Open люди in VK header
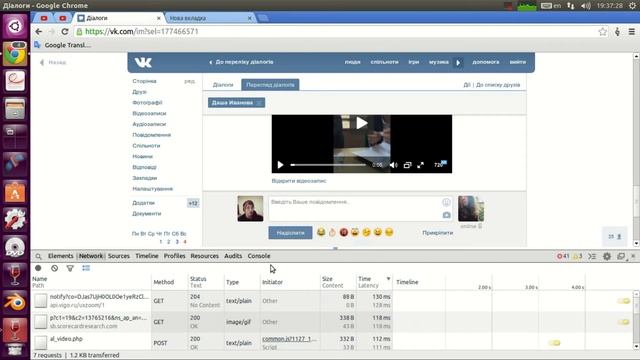The height and width of the screenshot is (360, 640). pyautogui.click(x=353, y=62)
